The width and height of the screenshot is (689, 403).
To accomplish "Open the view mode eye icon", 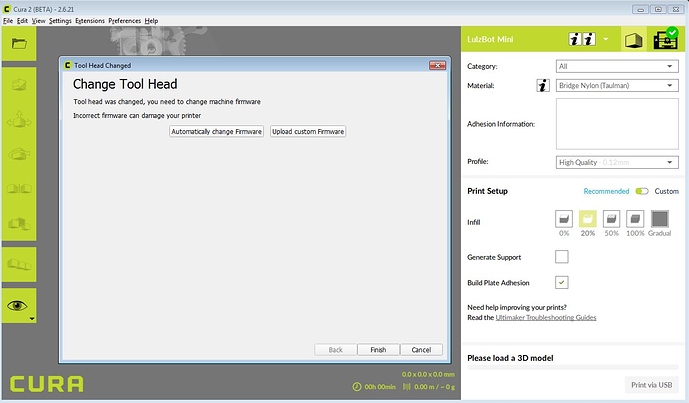I will [17, 305].
